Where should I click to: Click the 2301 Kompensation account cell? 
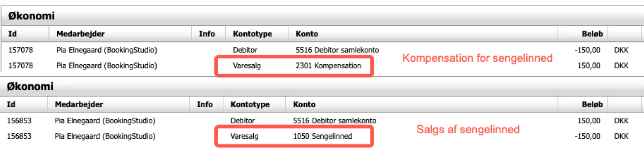[328, 66]
